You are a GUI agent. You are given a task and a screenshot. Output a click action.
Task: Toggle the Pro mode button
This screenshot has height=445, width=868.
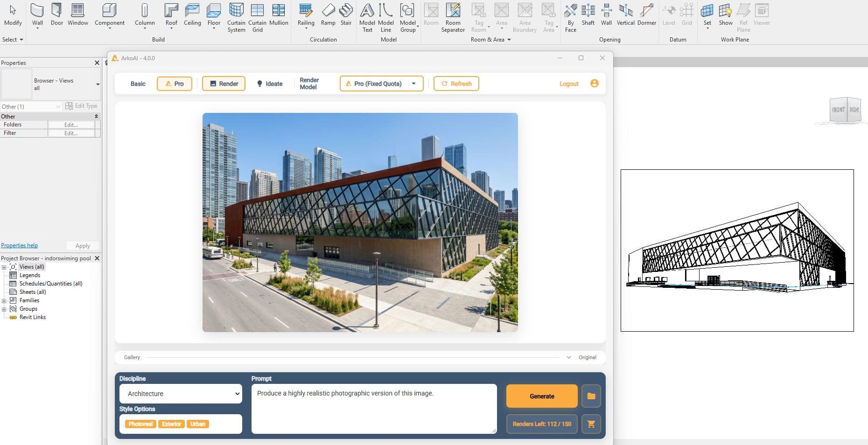[x=175, y=84]
